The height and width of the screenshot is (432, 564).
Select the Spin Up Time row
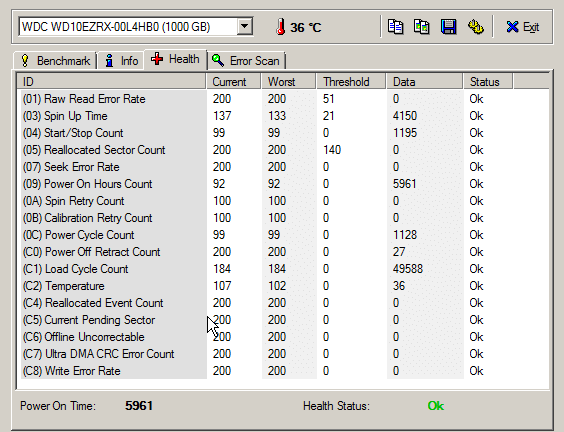tap(284, 116)
